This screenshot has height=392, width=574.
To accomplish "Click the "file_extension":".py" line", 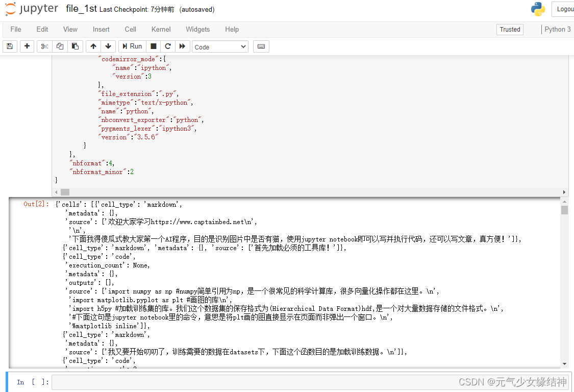I will [x=138, y=94].
